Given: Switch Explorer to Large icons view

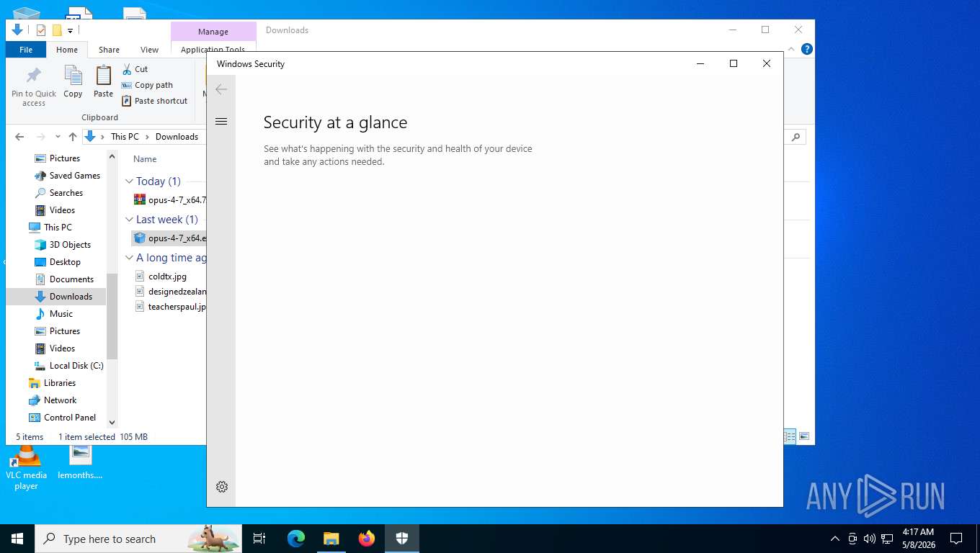Looking at the screenshot, I should pyautogui.click(x=804, y=436).
